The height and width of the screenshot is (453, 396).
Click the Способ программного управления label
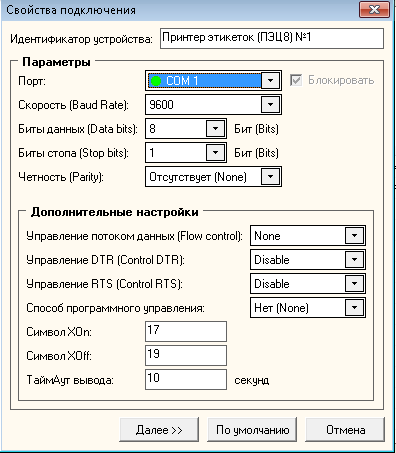[115, 308]
